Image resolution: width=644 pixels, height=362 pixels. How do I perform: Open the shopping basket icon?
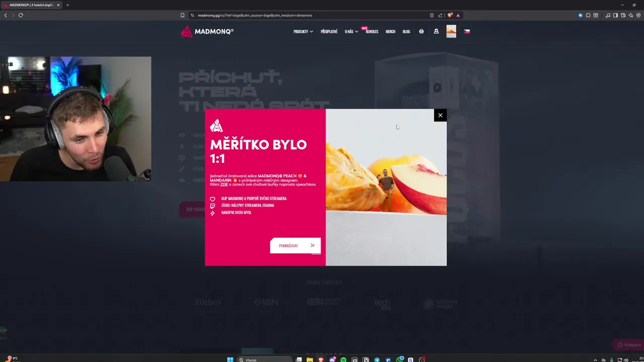coord(421,31)
